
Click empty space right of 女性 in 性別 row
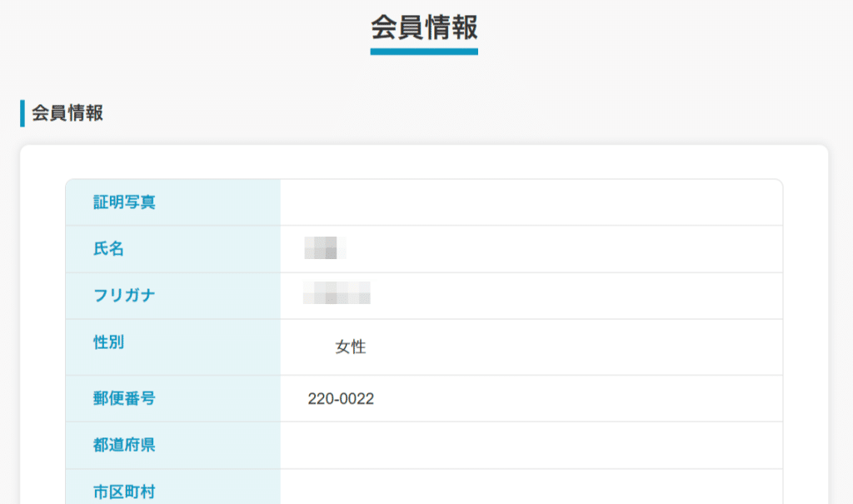583,347
